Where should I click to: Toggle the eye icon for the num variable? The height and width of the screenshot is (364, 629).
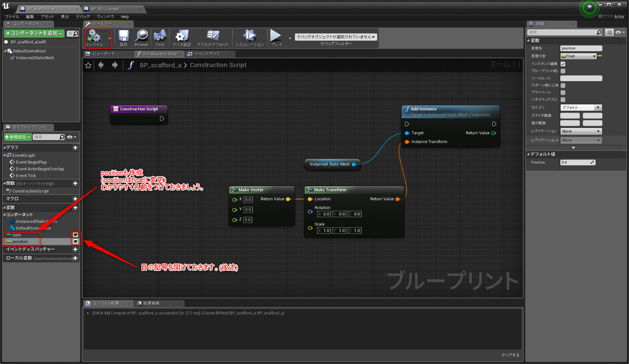pos(75,235)
